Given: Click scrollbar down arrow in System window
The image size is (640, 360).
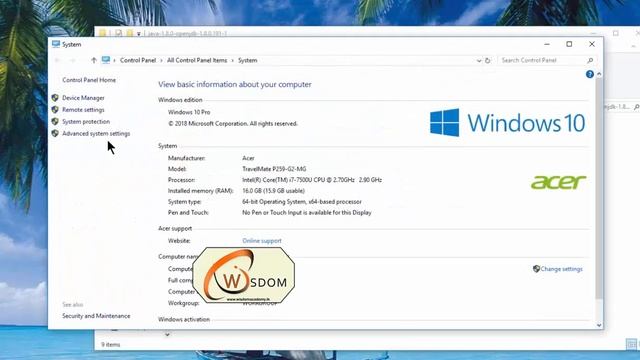Looking at the screenshot, I should (x=599, y=325).
